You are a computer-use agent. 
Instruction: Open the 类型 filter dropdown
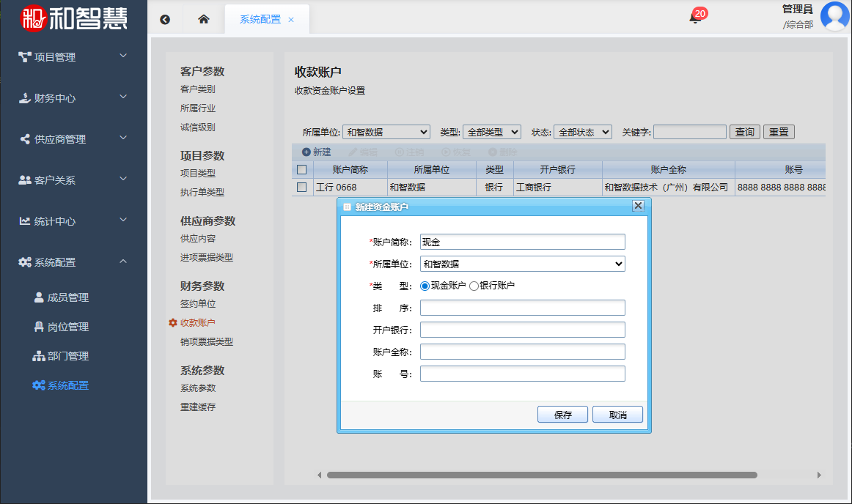click(x=492, y=132)
